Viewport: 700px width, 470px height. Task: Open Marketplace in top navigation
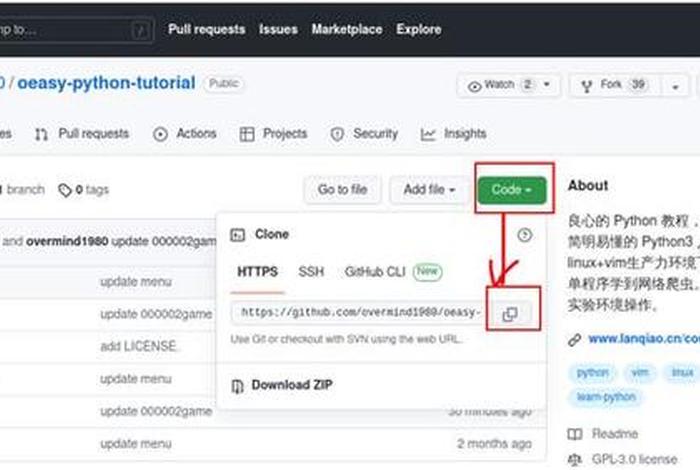pyautogui.click(x=347, y=29)
